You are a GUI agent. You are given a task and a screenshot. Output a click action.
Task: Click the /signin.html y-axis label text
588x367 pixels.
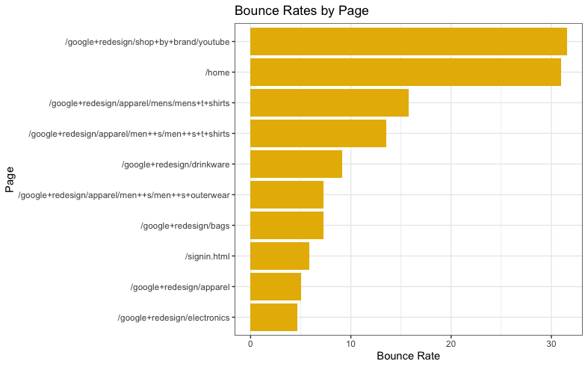207,256
